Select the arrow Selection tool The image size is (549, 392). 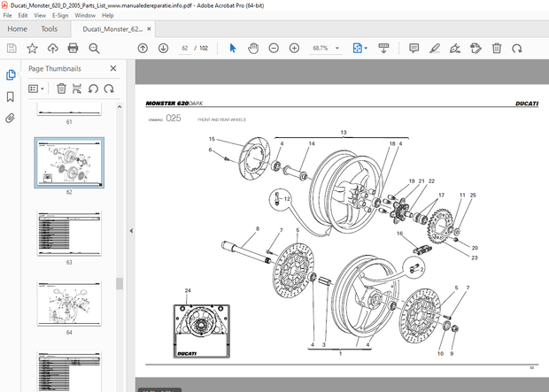(233, 48)
